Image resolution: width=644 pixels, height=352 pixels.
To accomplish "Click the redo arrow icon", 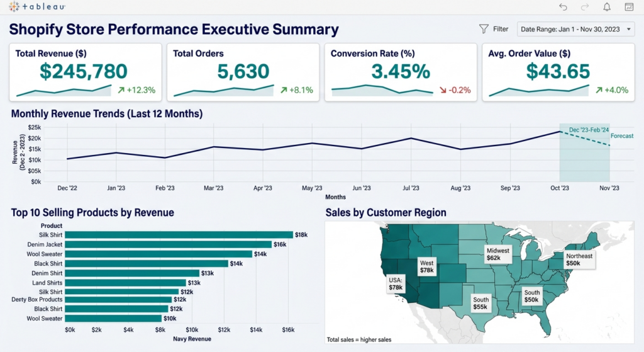I will [585, 7].
